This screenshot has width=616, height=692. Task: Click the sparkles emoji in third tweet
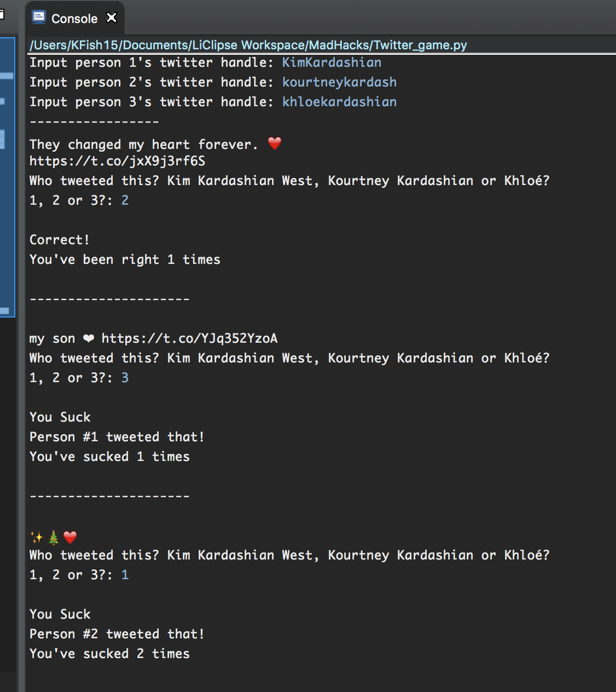click(x=37, y=538)
